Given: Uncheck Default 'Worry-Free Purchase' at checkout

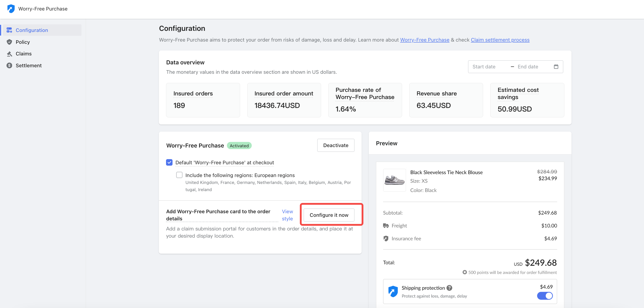Looking at the screenshot, I should (x=169, y=162).
